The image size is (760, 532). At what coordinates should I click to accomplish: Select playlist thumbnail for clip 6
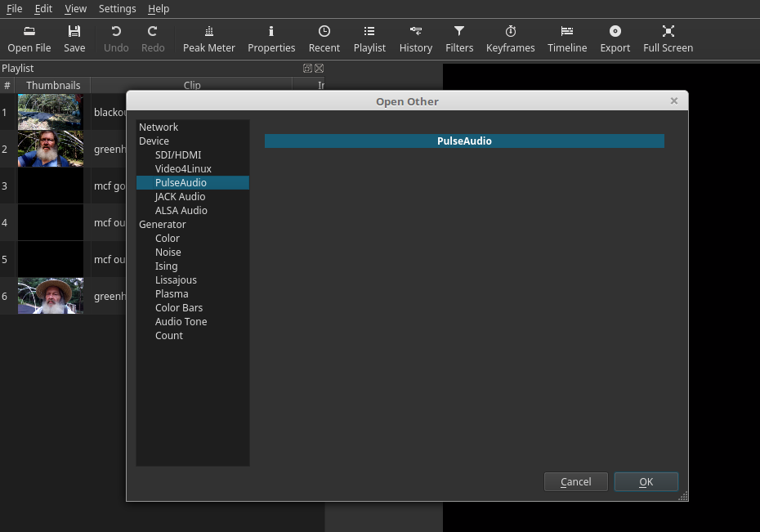click(51, 296)
